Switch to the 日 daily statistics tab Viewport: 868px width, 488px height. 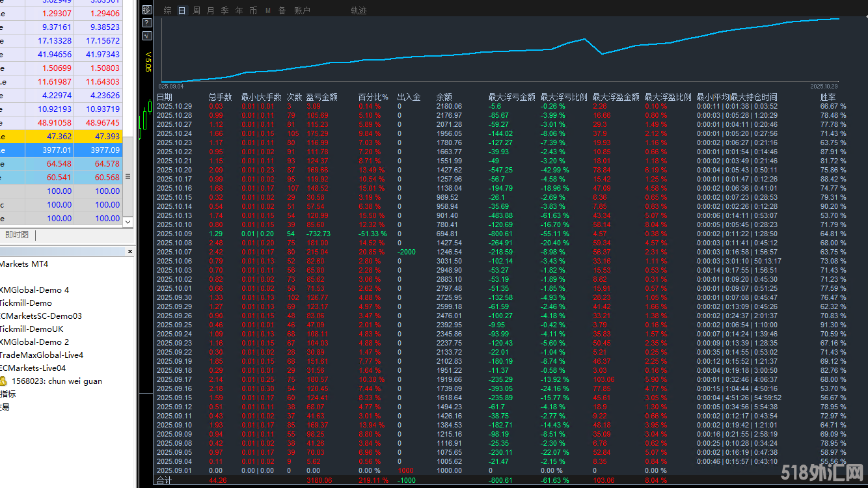point(182,10)
